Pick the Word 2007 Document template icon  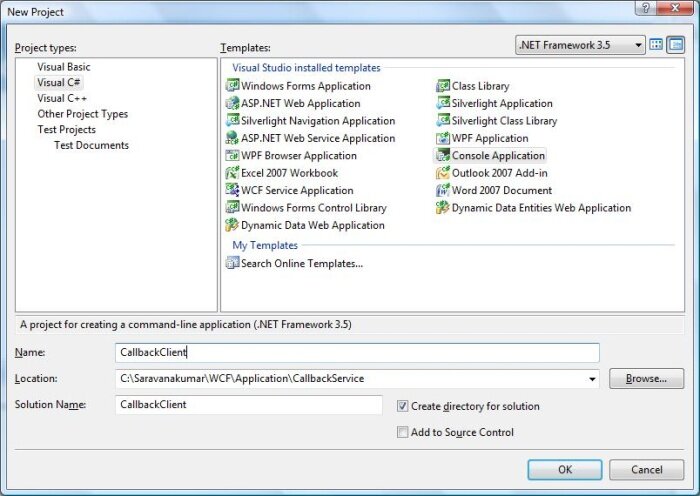[443, 191]
